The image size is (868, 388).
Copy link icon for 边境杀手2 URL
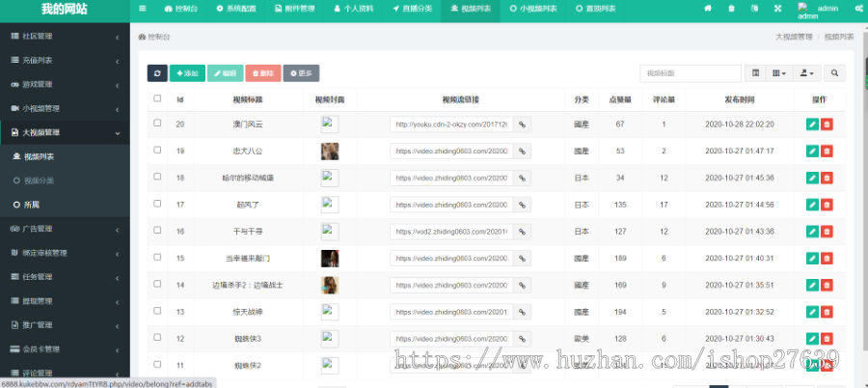(x=522, y=285)
